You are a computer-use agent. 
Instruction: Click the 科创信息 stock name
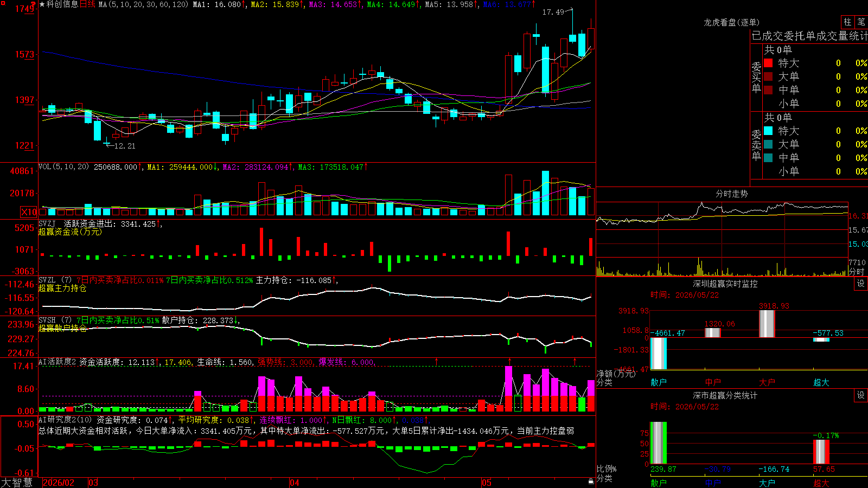pyautogui.click(x=62, y=4)
